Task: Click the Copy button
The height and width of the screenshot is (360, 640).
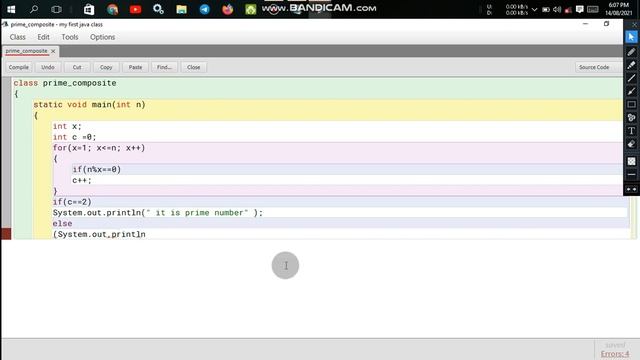Action: click(106, 67)
